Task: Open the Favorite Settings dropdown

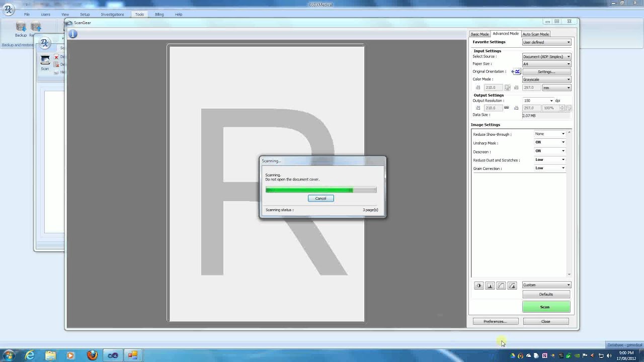Action: point(546,42)
